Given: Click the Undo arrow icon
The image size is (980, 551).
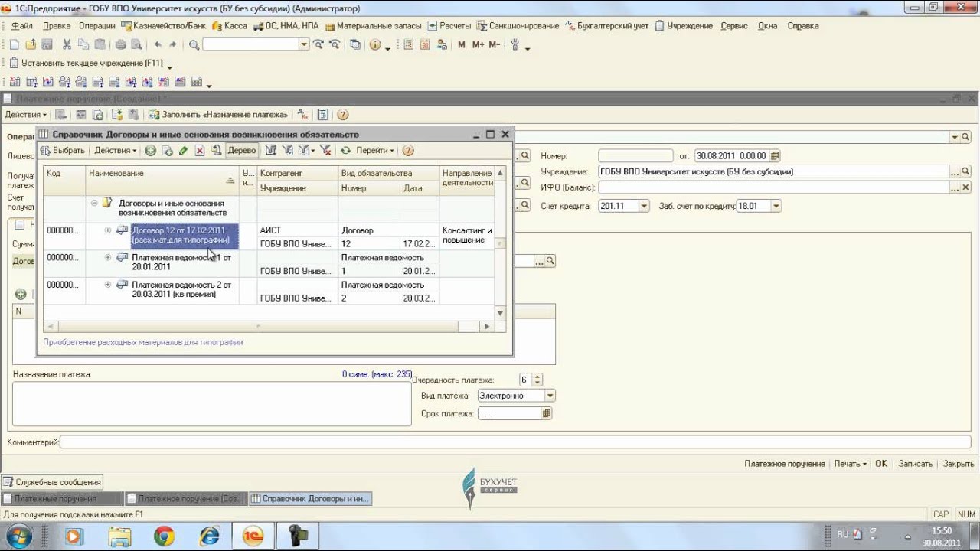Looking at the screenshot, I should pyautogui.click(x=158, y=45).
